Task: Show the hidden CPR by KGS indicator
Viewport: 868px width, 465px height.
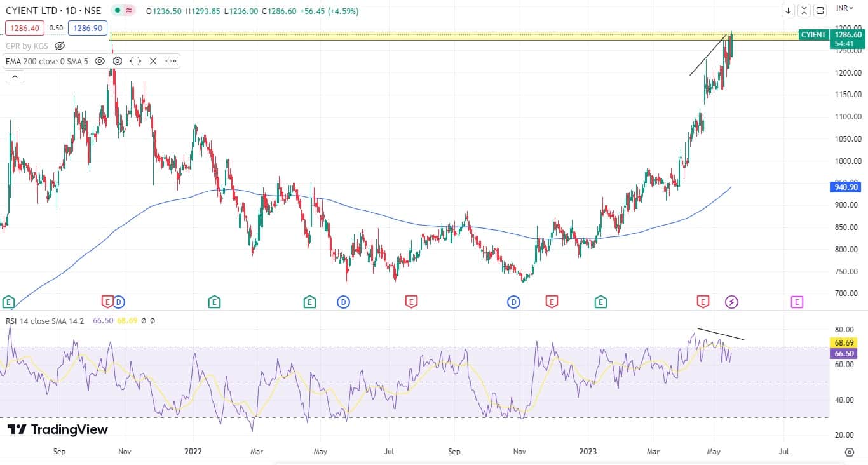Action: tap(60, 46)
